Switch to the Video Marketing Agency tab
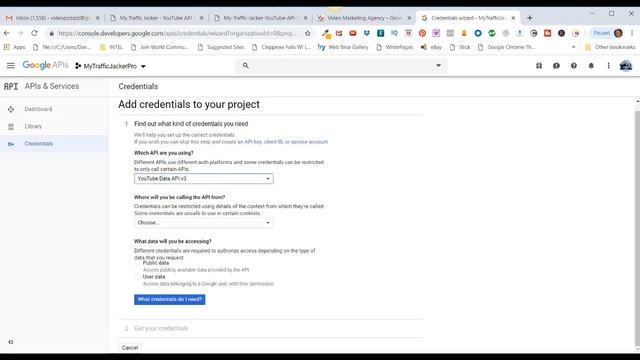Image resolution: width=640 pixels, height=360 pixels. [x=364, y=18]
